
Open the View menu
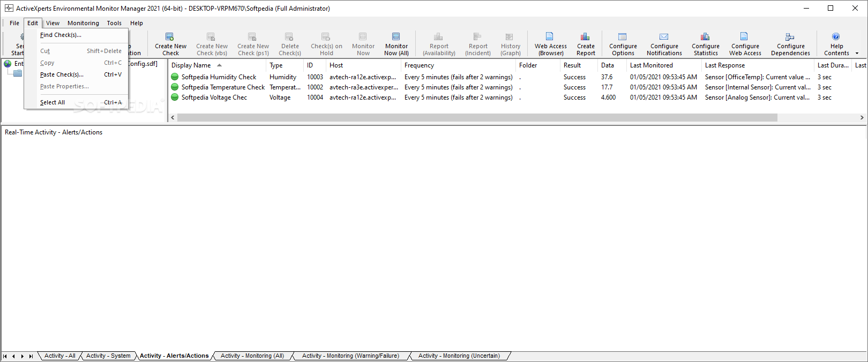[53, 23]
